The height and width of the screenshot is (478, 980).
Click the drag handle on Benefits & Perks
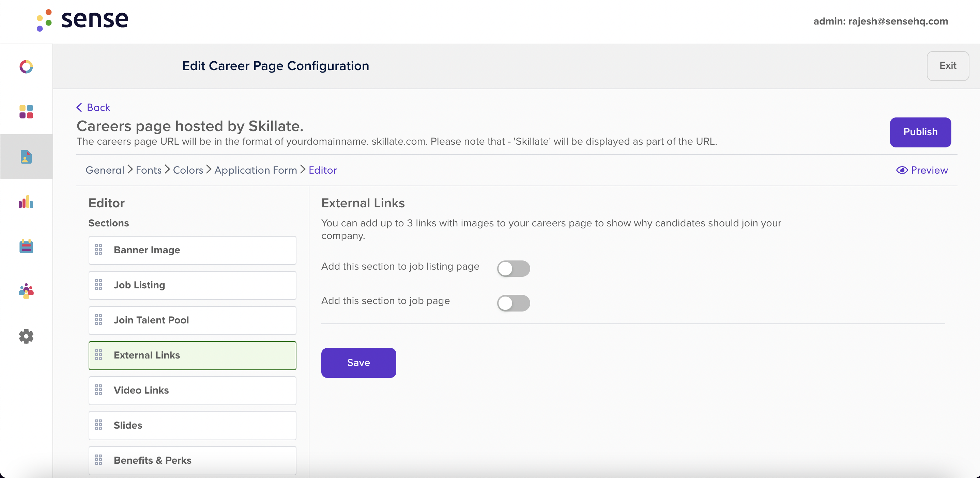pos(98,460)
